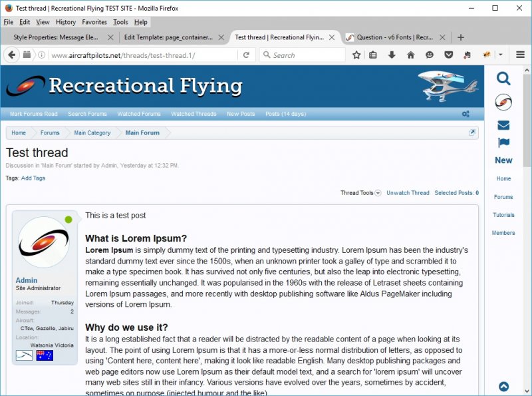Close the Edit Template tab
The width and height of the screenshot is (532, 396).
point(221,37)
